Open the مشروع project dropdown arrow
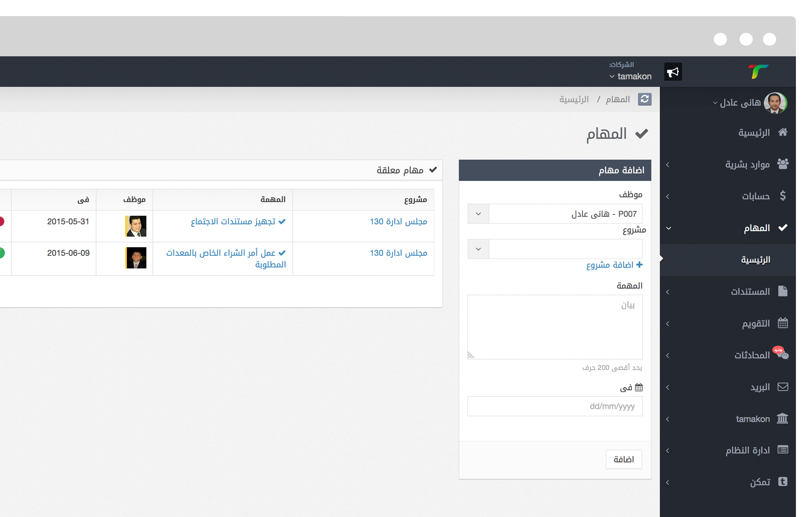This screenshot has height=517, width=812. [478, 249]
